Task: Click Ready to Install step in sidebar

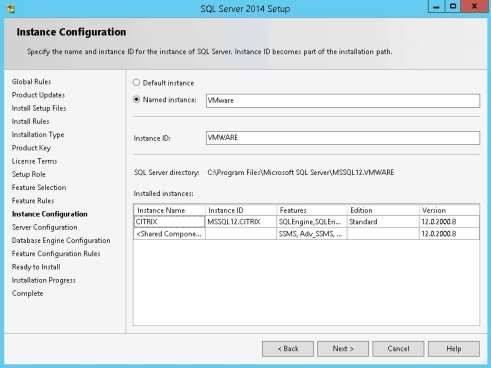Action: coord(36,267)
